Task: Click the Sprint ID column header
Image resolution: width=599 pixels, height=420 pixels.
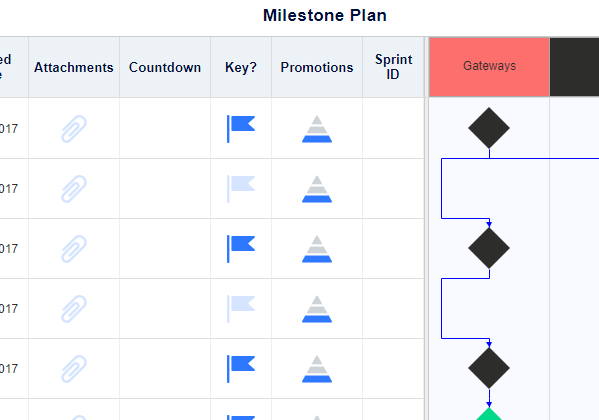Action: [x=393, y=67]
